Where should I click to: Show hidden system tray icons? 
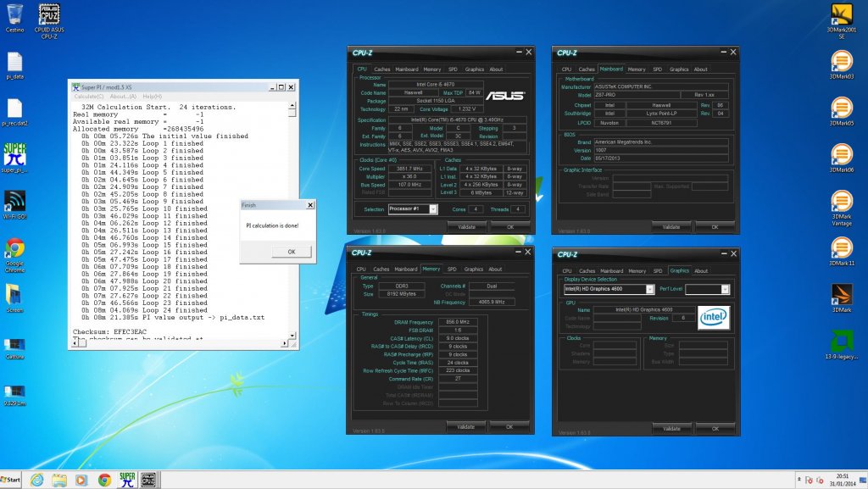point(798,480)
